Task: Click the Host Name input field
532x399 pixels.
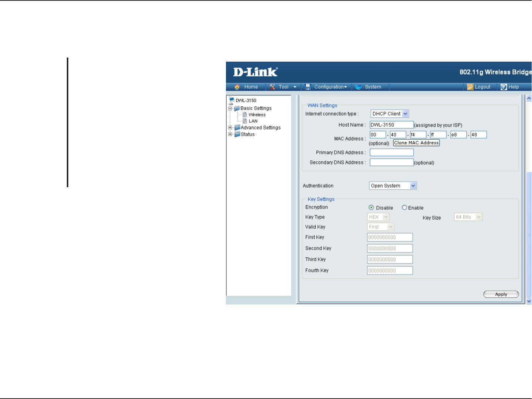Action: click(x=392, y=125)
